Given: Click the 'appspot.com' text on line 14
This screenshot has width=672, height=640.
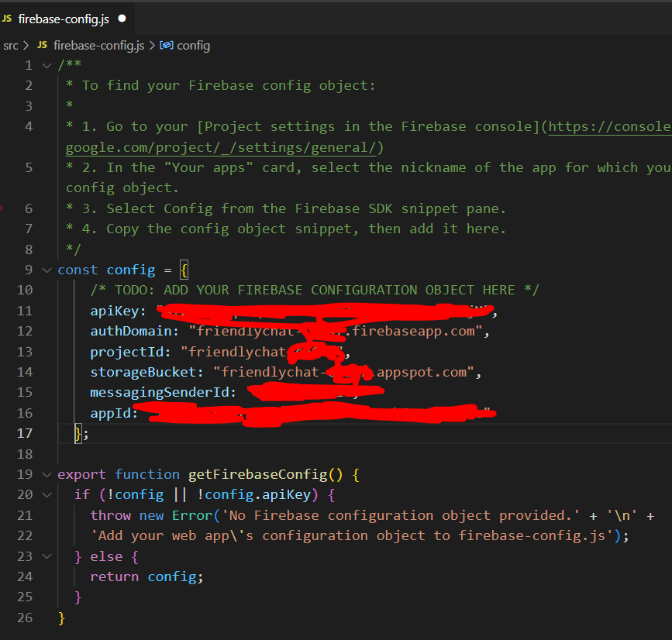Looking at the screenshot, I should coord(422,372).
